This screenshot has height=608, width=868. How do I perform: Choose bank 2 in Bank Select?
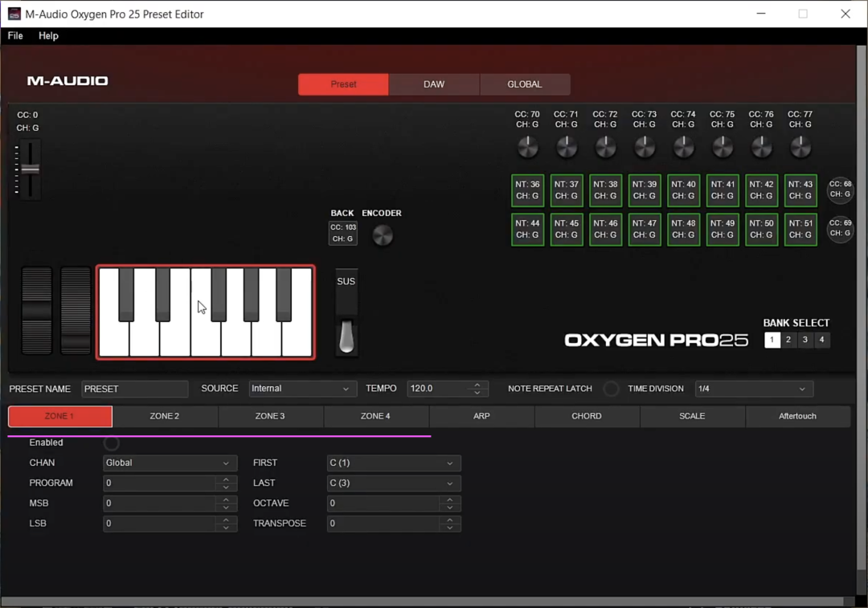(788, 340)
